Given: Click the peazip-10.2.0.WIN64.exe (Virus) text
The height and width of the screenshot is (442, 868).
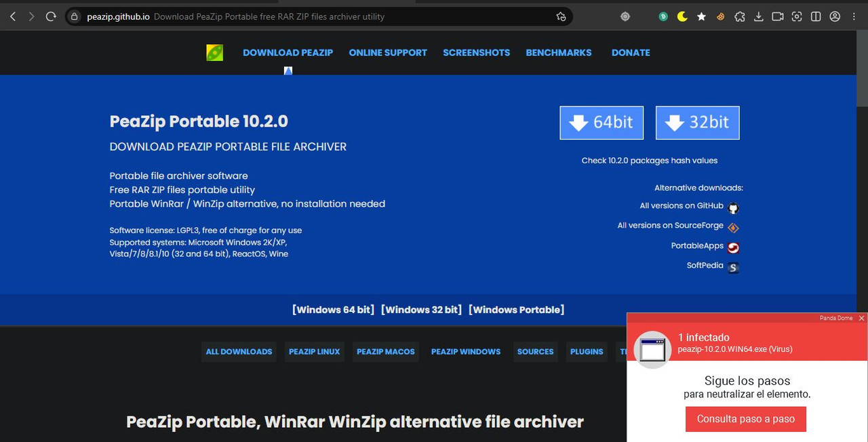Looking at the screenshot, I should coord(735,349).
